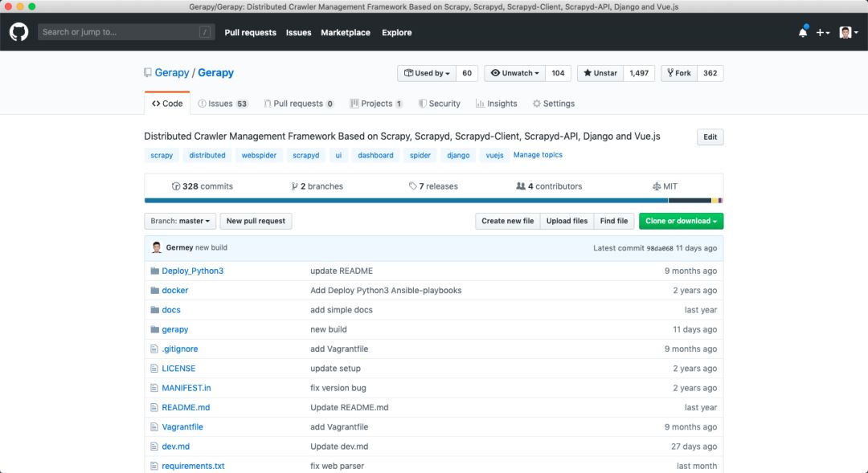The width and height of the screenshot is (868, 473).
Task: Click Find file button
Action: click(x=614, y=221)
